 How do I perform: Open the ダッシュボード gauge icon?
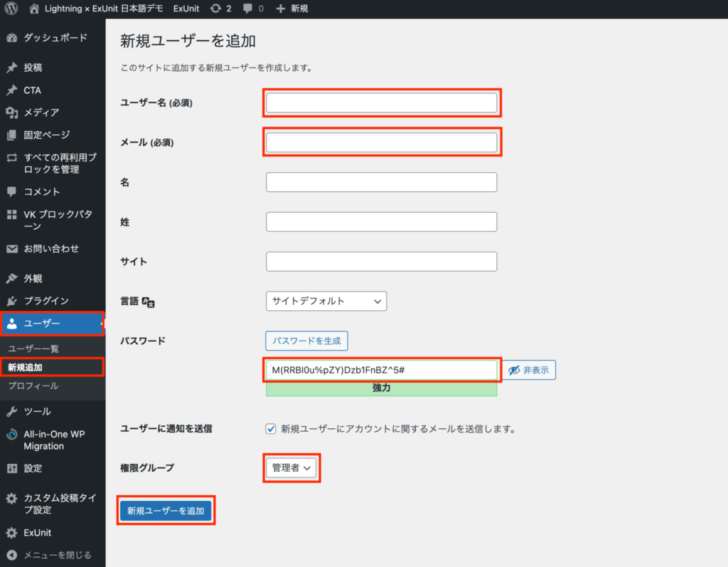click(x=11, y=38)
